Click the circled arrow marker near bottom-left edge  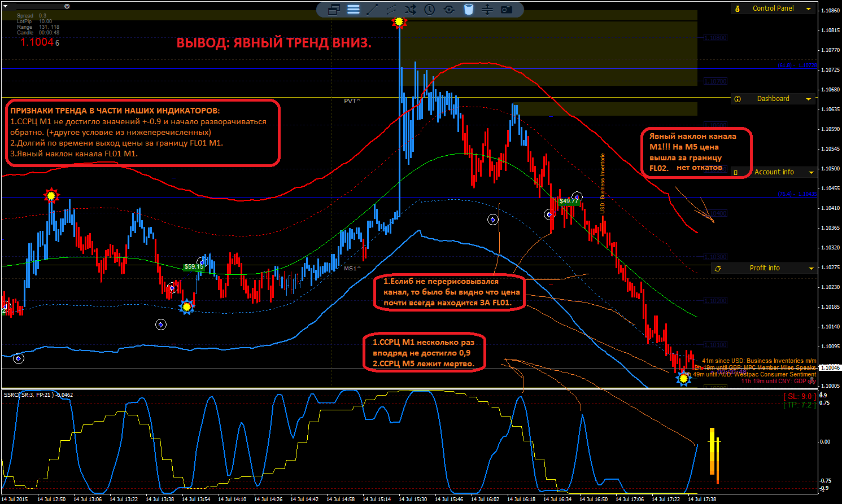[19, 358]
